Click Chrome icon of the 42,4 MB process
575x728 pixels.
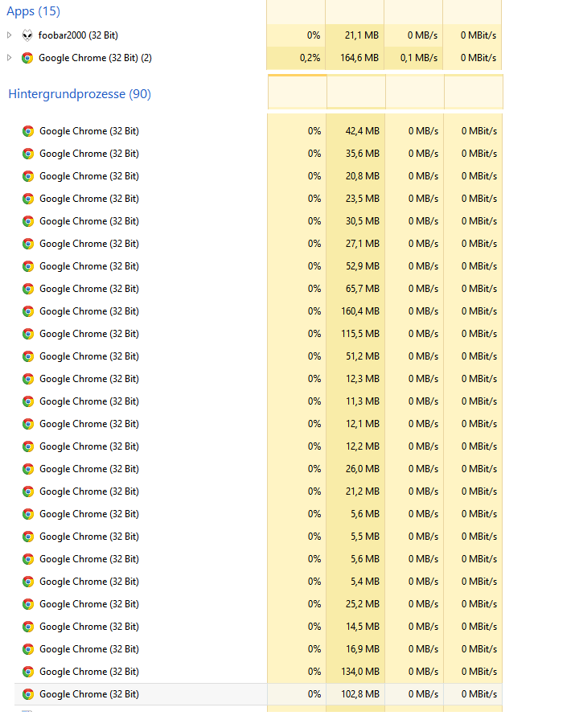pyautogui.click(x=28, y=131)
